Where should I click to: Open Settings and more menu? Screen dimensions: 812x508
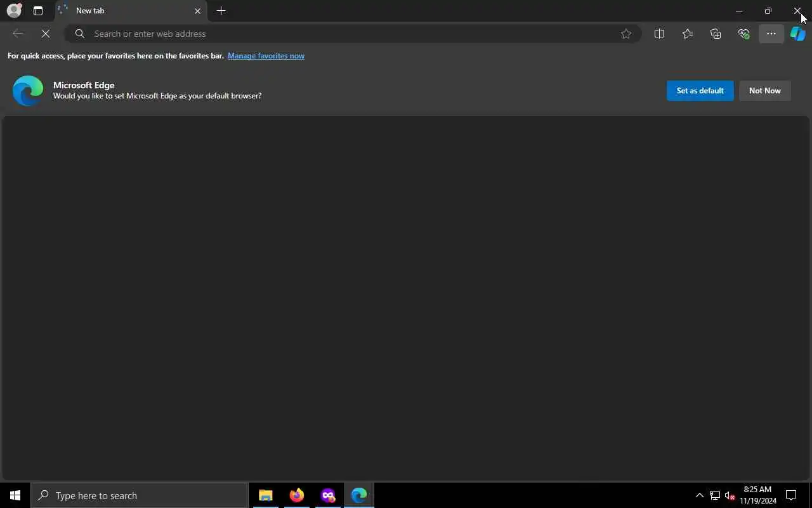click(x=771, y=34)
